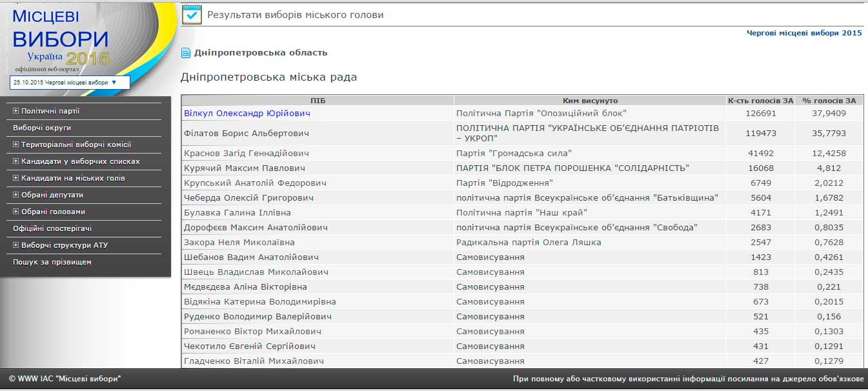Open the election date dropdown 25.10.2015

point(70,83)
